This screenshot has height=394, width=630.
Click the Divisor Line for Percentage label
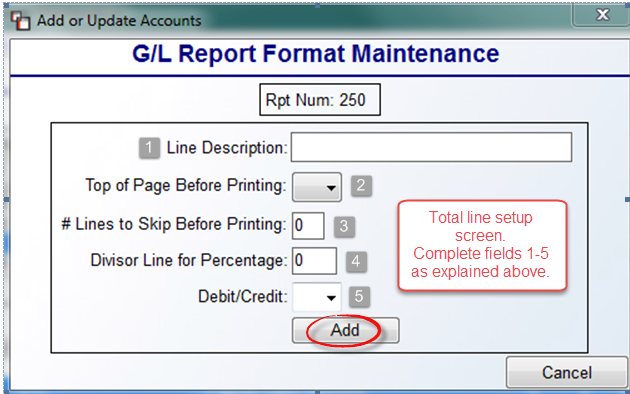coord(189,261)
